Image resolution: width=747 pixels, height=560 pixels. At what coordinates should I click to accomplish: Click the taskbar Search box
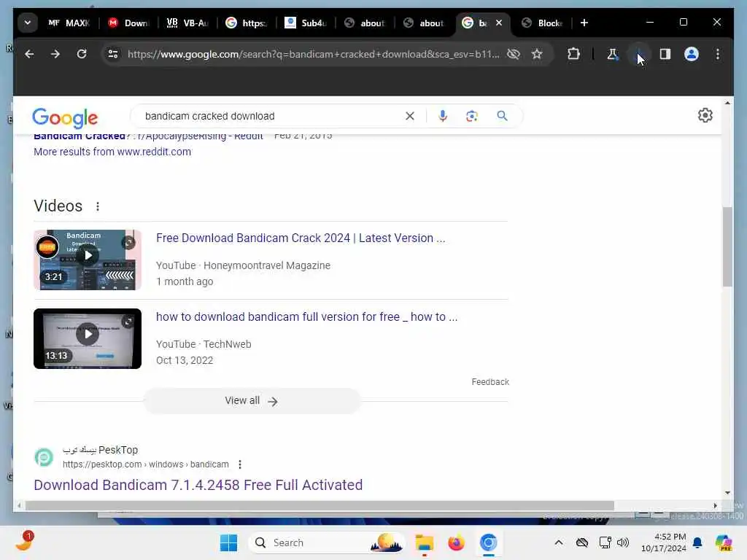click(x=327, y=542)
